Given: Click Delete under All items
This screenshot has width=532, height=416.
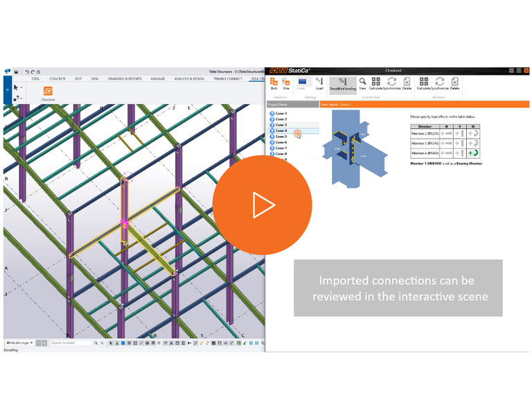Looking at the screenshot, I should pos(454,83).
